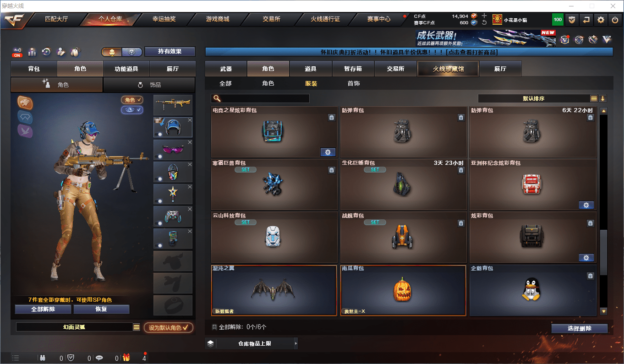Switch to the 游戏商城 tab

[218, 19]
